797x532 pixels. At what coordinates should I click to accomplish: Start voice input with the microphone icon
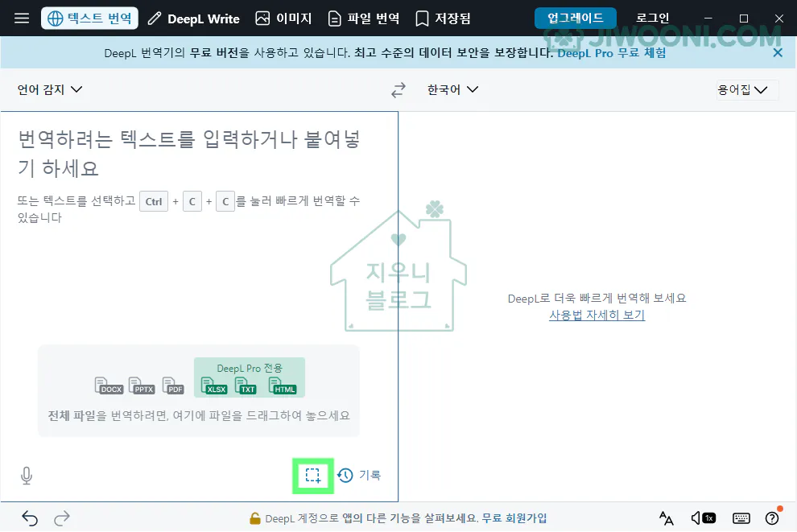(27, 476)
